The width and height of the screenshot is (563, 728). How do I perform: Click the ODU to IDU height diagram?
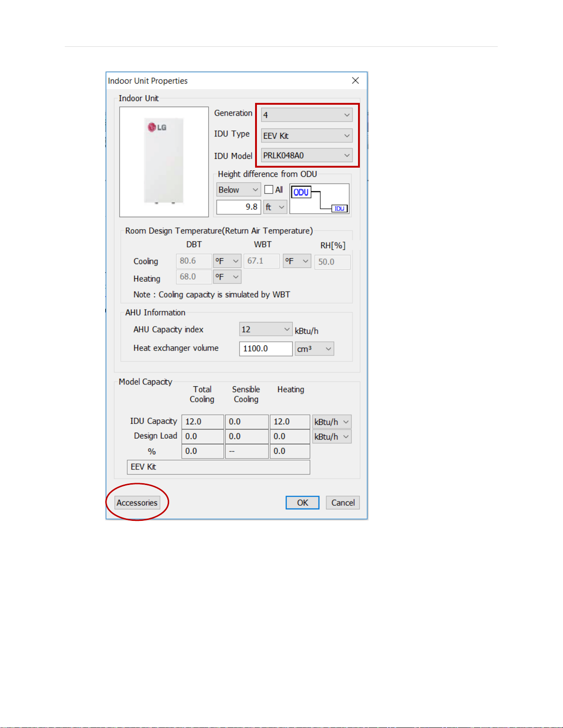319,198
